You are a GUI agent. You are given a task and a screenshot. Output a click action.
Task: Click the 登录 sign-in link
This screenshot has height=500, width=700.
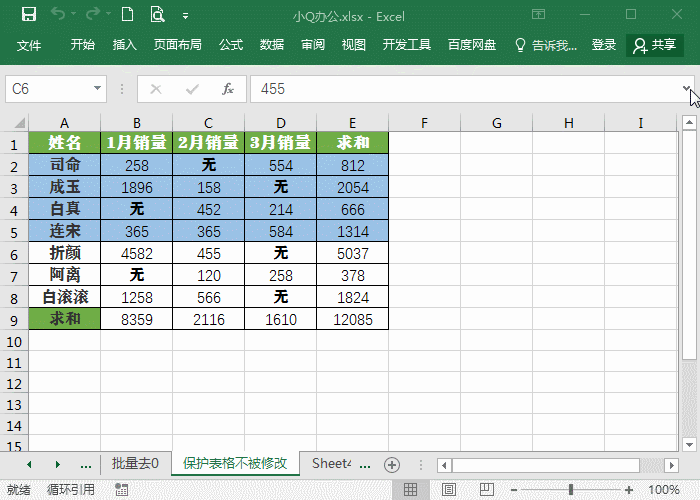(604, 45)
